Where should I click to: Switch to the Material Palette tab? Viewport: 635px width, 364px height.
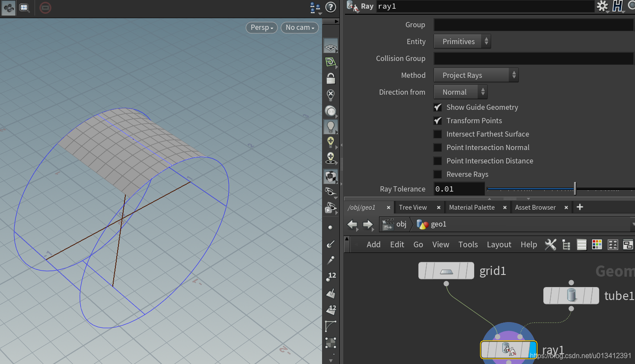coord(472,208)
